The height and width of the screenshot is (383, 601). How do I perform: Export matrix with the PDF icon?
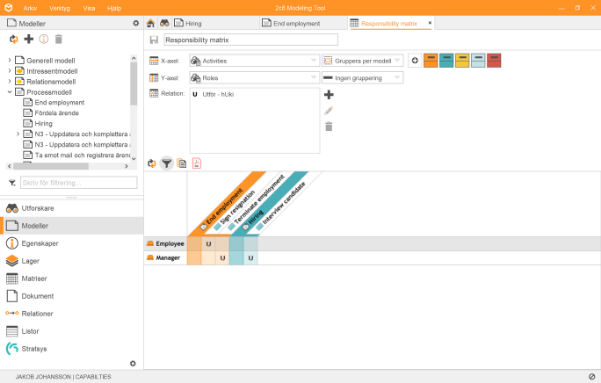click(196, 164)
